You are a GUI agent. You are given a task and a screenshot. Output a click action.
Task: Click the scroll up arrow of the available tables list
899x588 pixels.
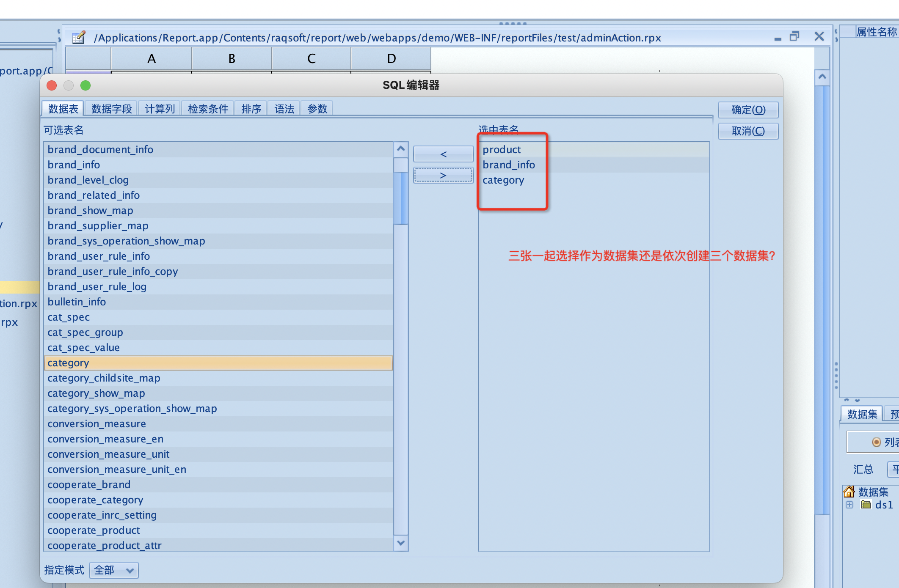click(400, 149)
